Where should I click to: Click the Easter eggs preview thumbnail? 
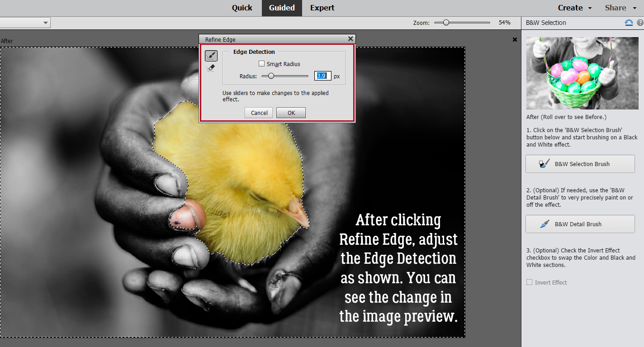point(582,72)
